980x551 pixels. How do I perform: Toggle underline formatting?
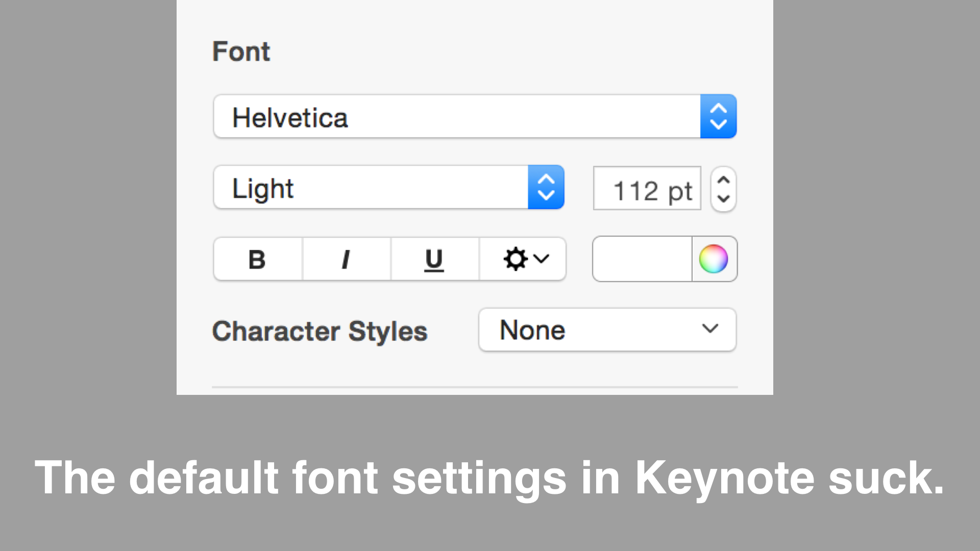pos(435,259)
